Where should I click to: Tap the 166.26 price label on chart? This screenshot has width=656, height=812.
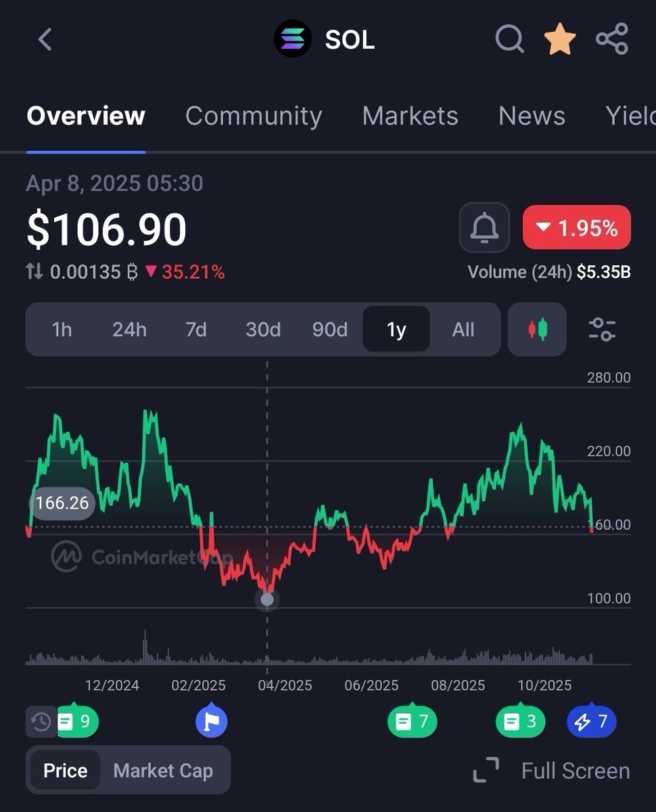tap(62, 503)
